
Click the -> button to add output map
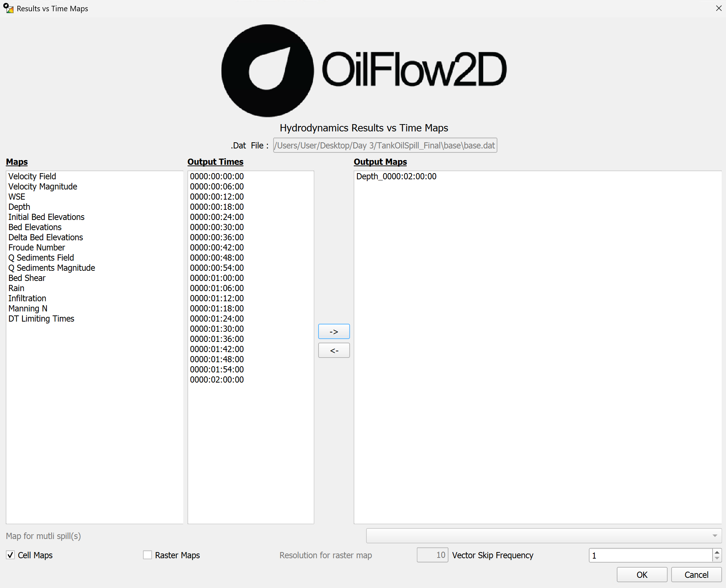click(334, 331)
